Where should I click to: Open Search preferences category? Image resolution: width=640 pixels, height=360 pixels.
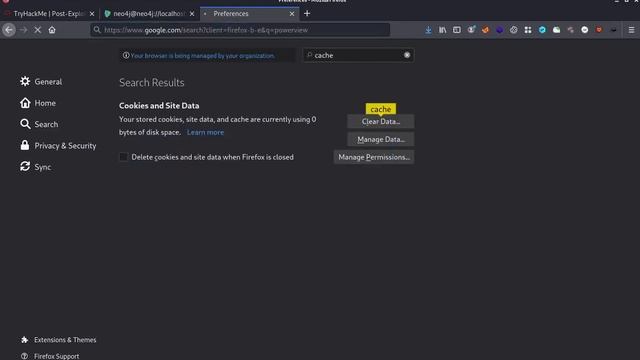tap(39, 124)
